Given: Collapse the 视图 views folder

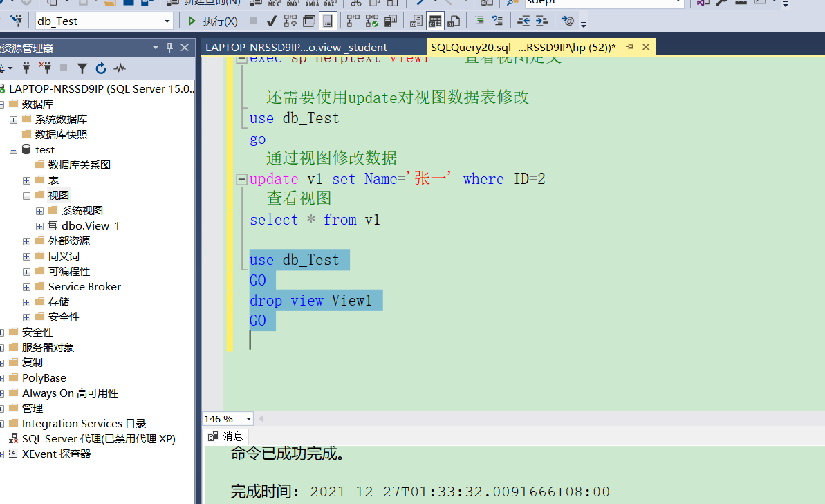Looking at the screenshot, I should point(27,196).
